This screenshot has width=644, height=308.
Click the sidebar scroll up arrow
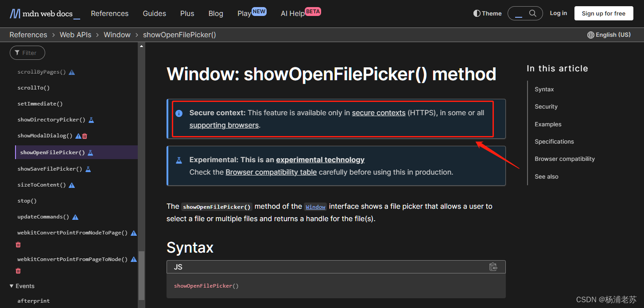pyautogui.click(x=141, y=46)
